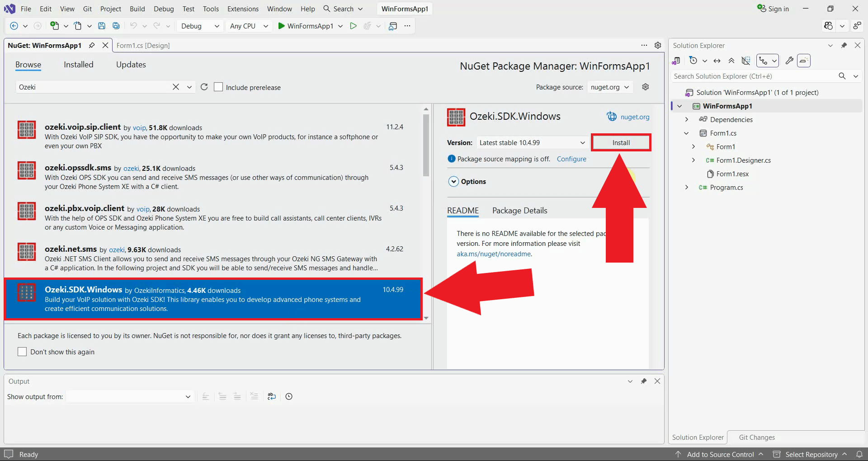Open the aka.ms/nuget/noreadme link
868x461 pixels.
click(494, 254)
